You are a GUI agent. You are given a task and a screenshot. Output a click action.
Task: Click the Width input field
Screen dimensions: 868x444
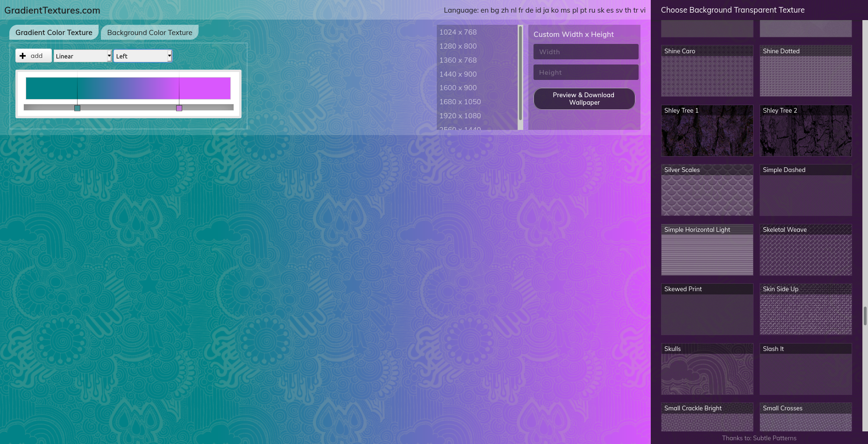[x=585, y=51]
